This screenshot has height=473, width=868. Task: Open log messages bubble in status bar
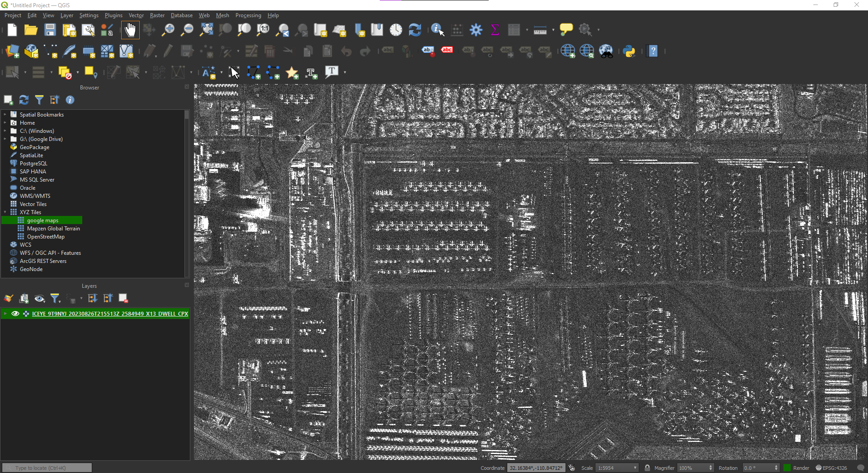860,468
